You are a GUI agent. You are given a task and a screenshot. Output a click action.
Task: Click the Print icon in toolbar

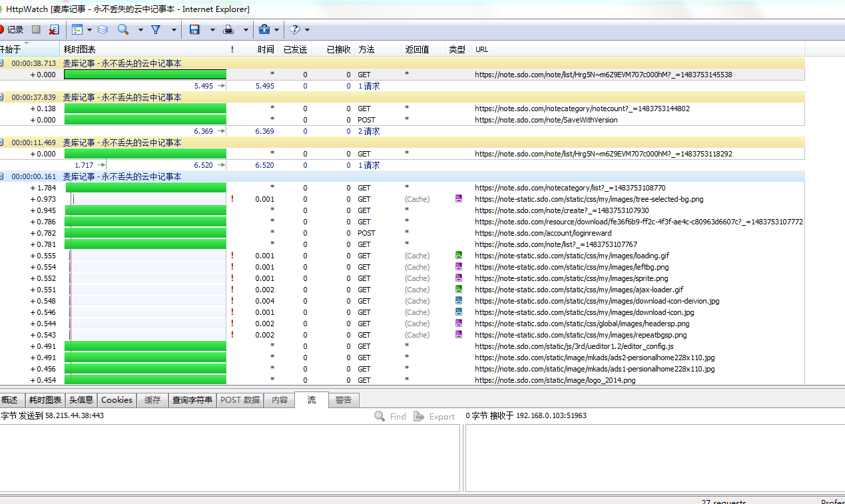tap(228, 30)
